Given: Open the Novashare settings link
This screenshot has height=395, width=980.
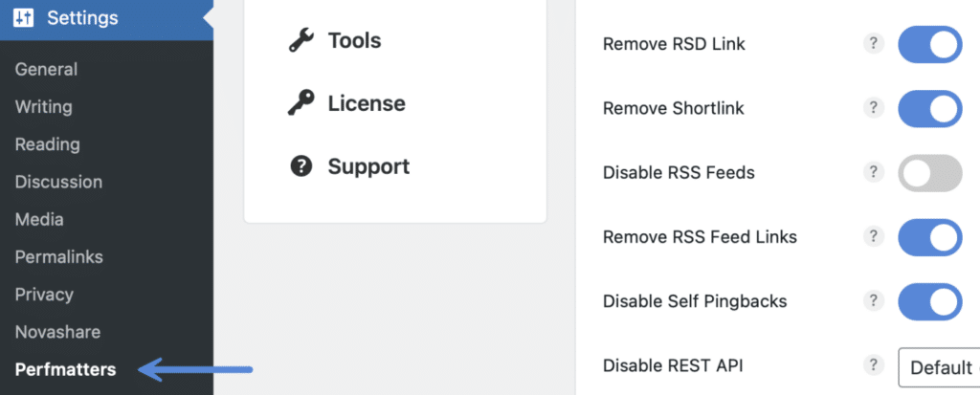Looking at the screenshot, I should click(x=57, y=332).
